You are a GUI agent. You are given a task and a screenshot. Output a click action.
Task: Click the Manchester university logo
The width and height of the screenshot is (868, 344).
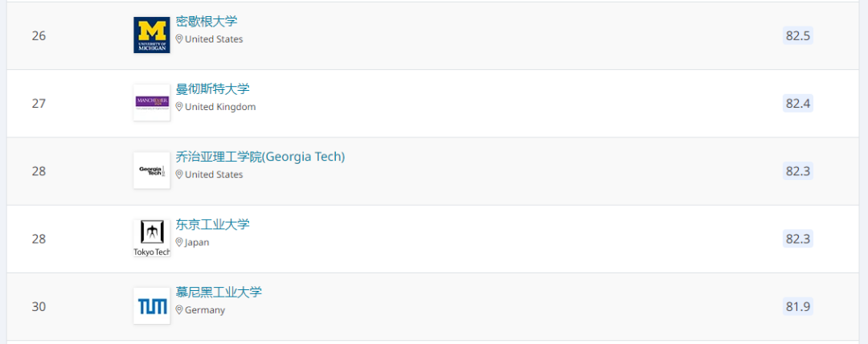152,103
